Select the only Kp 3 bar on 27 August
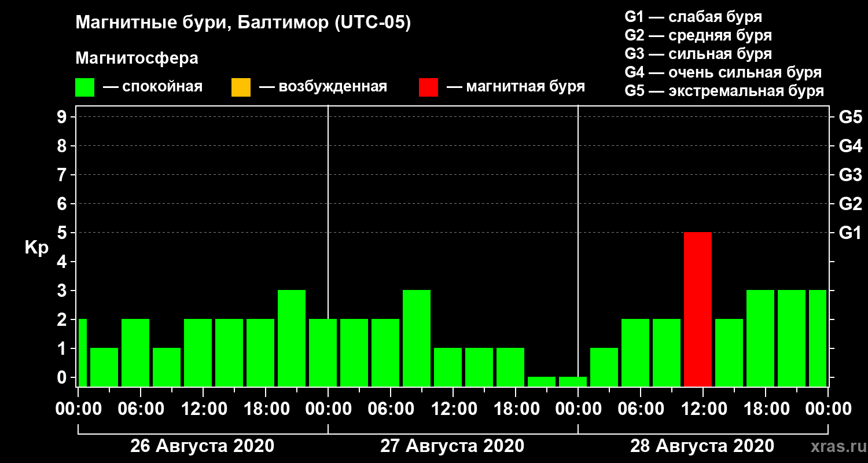Screen dimensions: 868x463 point(417,339)
